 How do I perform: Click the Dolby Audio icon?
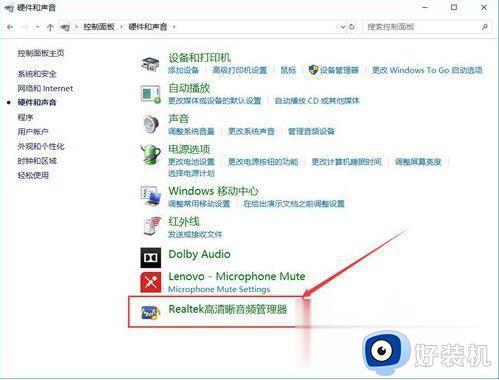pos(151,257)
